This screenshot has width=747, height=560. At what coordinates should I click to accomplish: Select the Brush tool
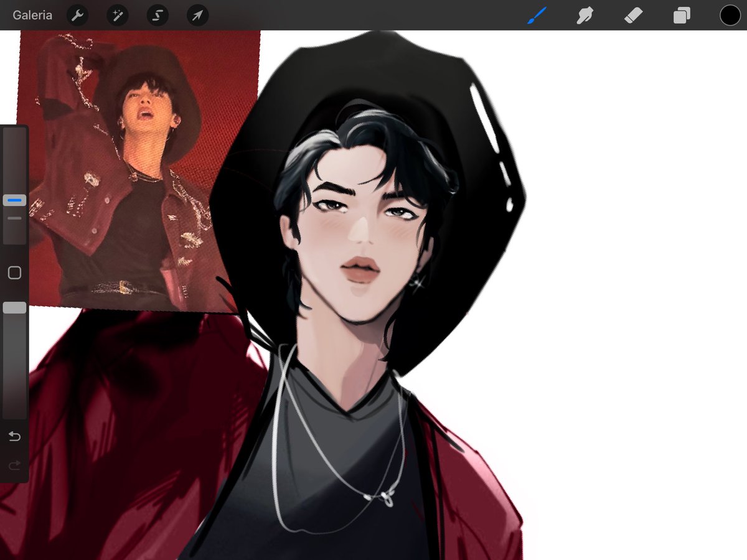coord(536,15)
